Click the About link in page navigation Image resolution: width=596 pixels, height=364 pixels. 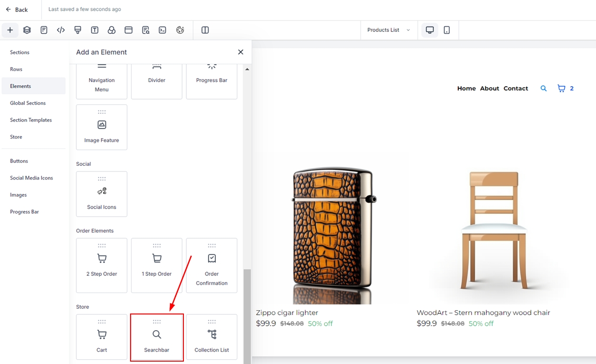coord(489,89)
